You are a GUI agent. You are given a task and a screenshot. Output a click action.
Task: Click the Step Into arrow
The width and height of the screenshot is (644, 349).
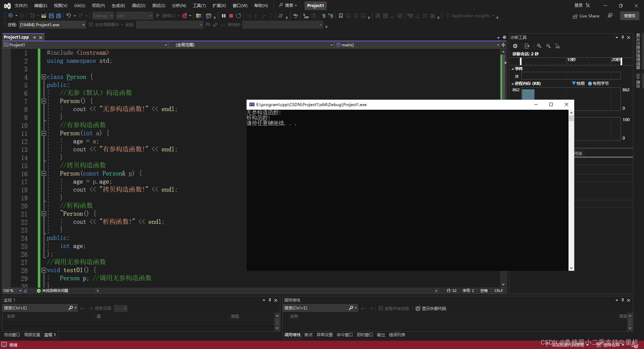coord(256,16)
